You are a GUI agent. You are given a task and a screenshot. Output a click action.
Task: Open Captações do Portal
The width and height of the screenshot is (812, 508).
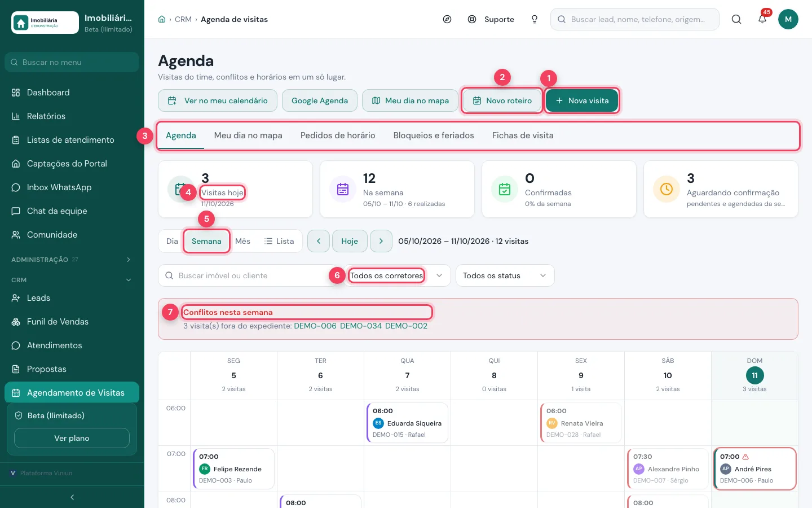coord(72,164)
